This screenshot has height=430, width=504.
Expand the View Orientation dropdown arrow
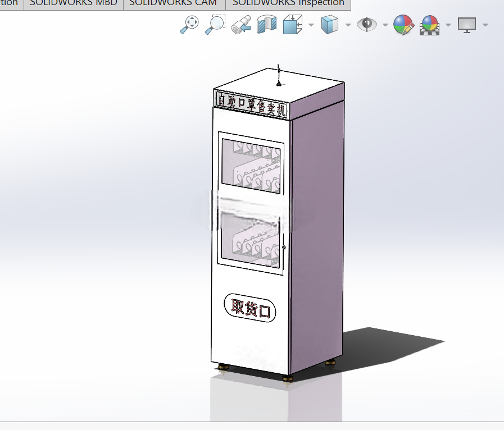pos(311,25)
